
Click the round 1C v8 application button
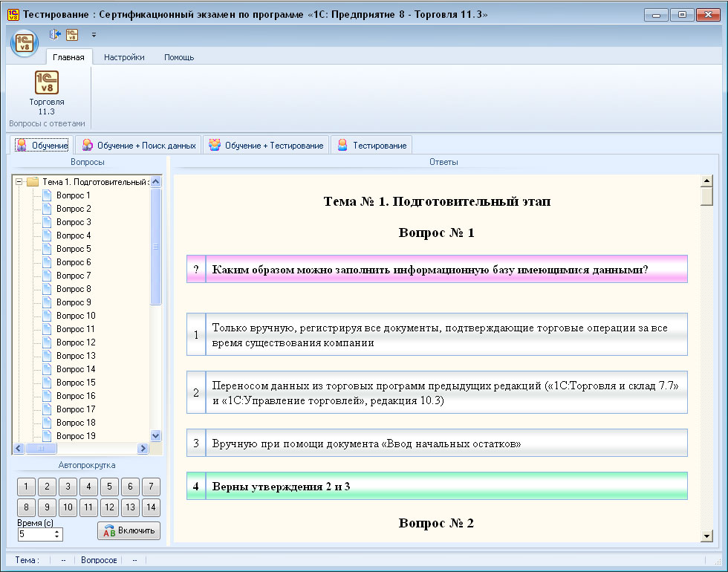[x=25, y=43]
